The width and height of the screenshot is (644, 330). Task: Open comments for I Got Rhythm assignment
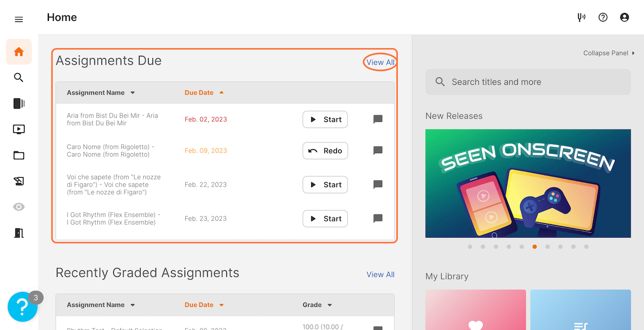[x=378, y=219]
